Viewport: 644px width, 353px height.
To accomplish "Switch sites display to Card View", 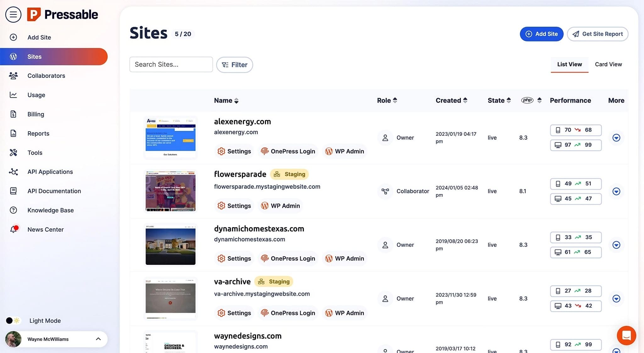I will click(x=608, y=64).
